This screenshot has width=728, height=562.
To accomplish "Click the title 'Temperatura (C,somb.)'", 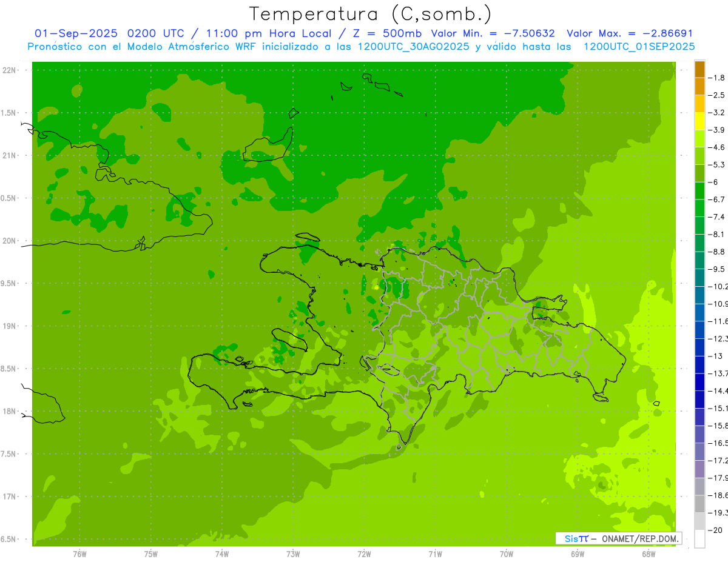I will click(x=371, y=14).
